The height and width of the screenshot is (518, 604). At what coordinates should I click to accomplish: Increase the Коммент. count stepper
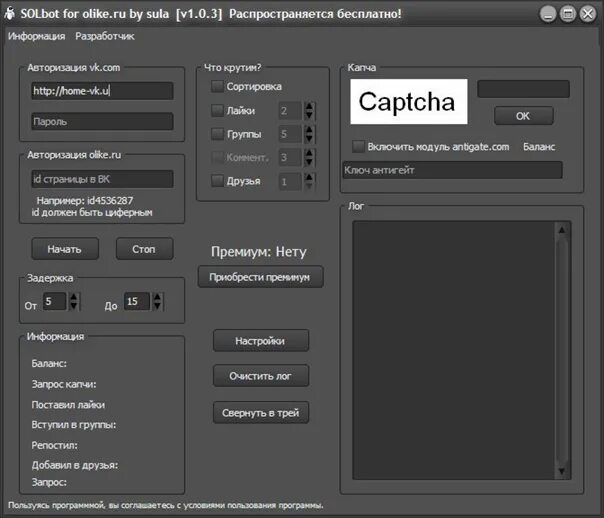309,153
